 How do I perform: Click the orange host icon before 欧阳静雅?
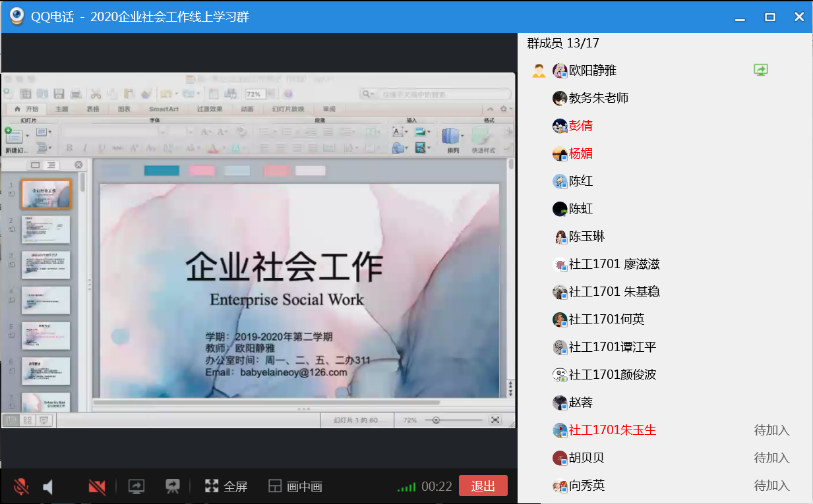(539, 70)
